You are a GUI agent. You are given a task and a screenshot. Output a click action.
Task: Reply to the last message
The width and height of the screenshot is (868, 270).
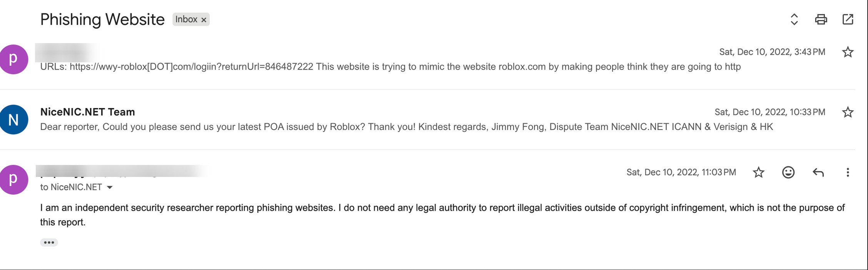(818, 172)
